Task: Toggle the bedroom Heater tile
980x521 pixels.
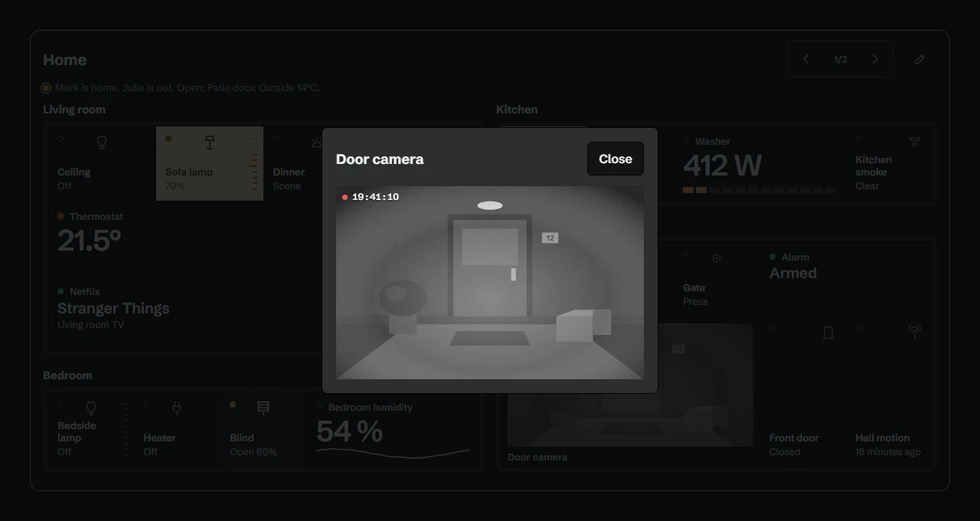Action: pos(178,430)
